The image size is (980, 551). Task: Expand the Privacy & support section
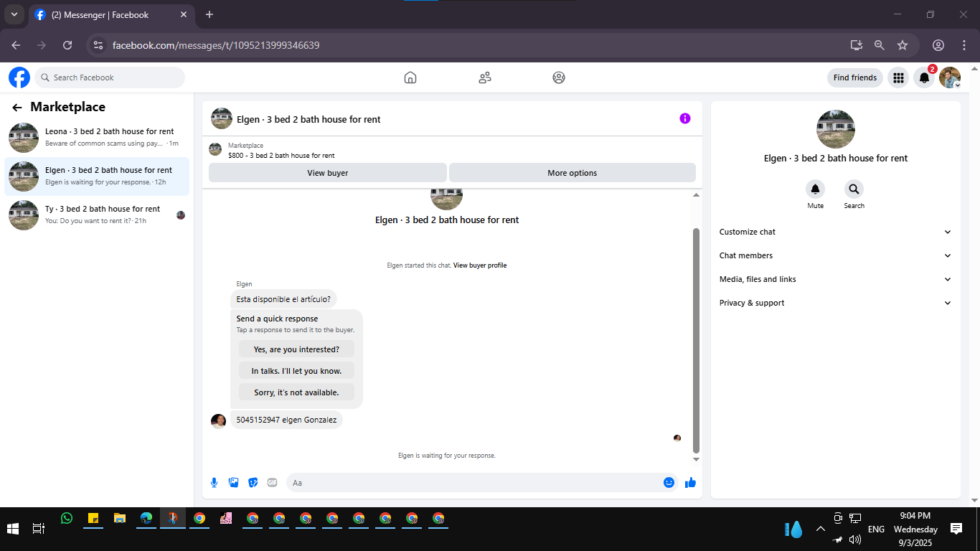pos(835,303)
